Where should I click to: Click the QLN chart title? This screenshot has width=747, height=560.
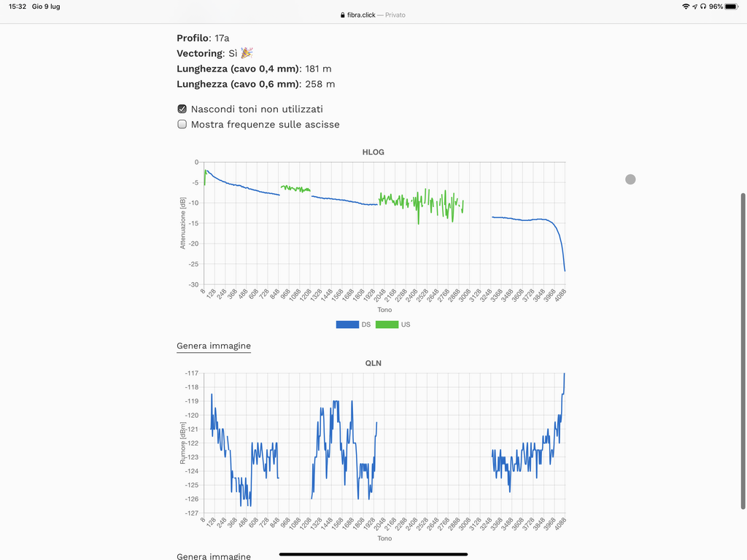click(373, 362)
